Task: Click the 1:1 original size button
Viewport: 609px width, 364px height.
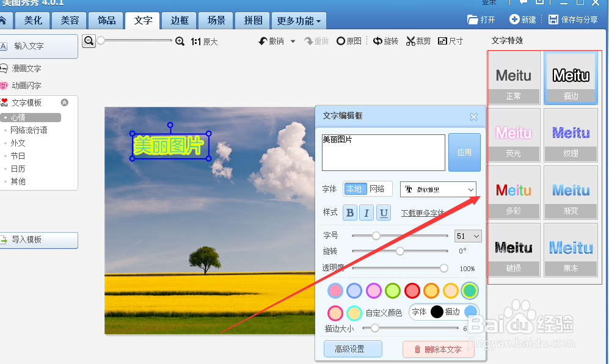Action: pyautogui.click(x=204, y=42)
